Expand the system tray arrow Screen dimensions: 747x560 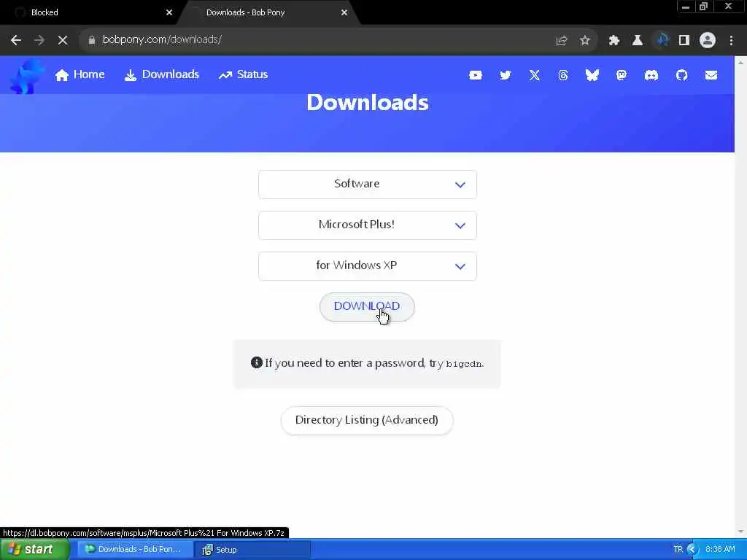tap(692, 550)
